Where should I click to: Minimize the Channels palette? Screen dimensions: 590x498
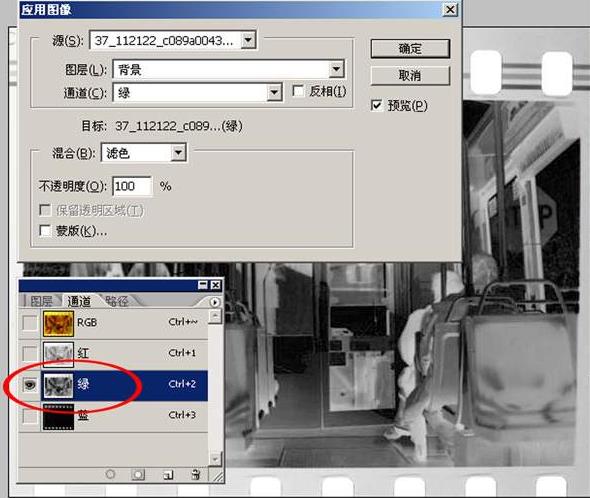point(203,285)
